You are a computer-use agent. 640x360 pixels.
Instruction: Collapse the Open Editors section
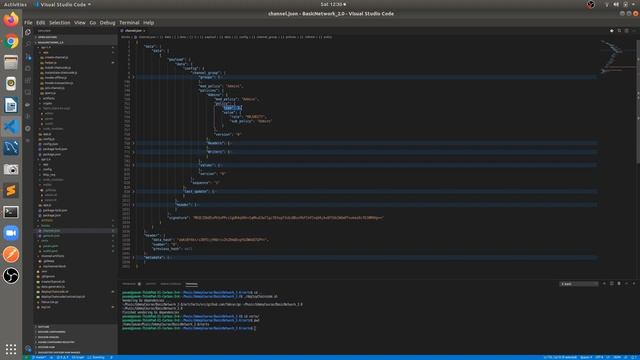tap(75, 37)
